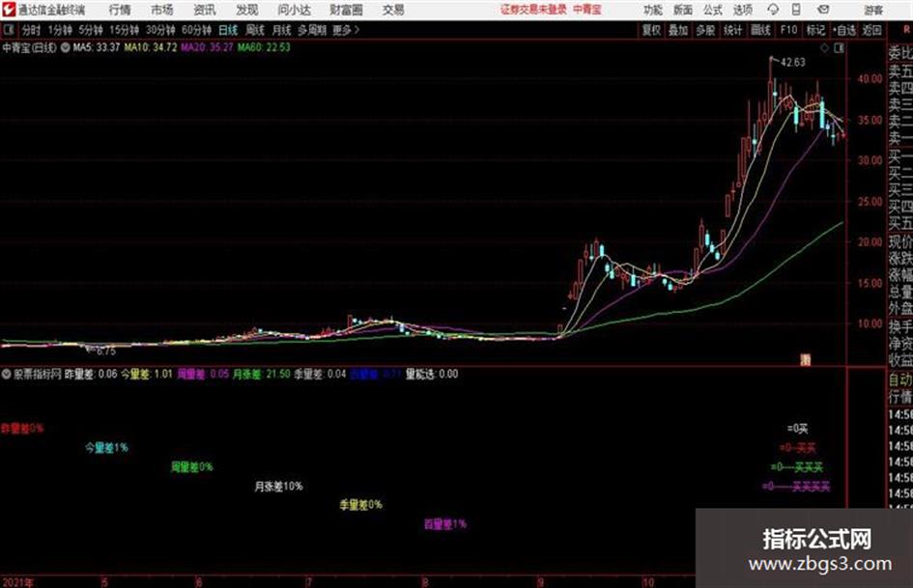Switch to 30分钟 period tab
The height and width of the screenshot is (588, 913).
[160, 30]
